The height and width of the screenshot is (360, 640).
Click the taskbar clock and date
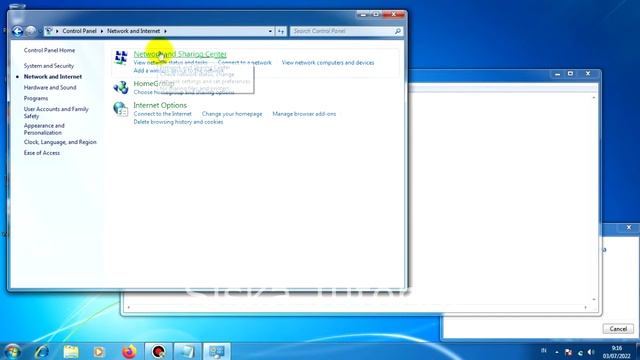(616, 352)
